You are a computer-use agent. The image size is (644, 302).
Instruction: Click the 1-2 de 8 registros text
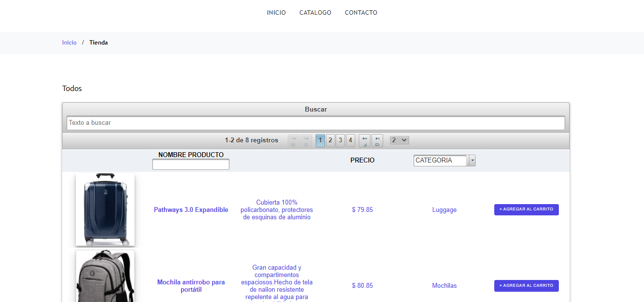point(252,140)
